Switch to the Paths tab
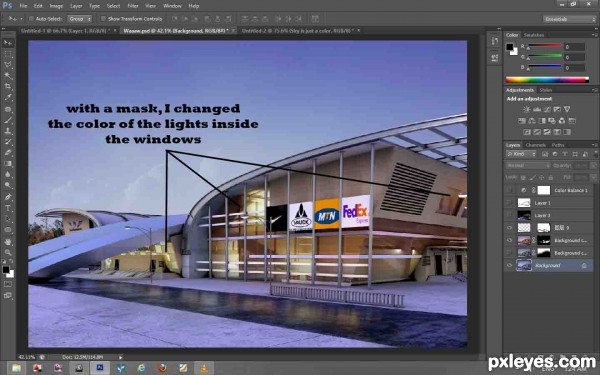Viewport: 600px width, 375px height. [x=558, y=145]
